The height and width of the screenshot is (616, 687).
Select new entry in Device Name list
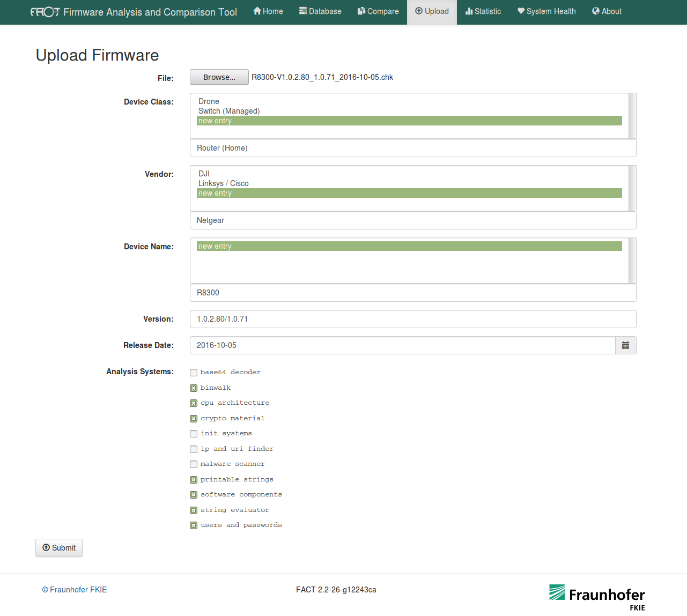409,246
